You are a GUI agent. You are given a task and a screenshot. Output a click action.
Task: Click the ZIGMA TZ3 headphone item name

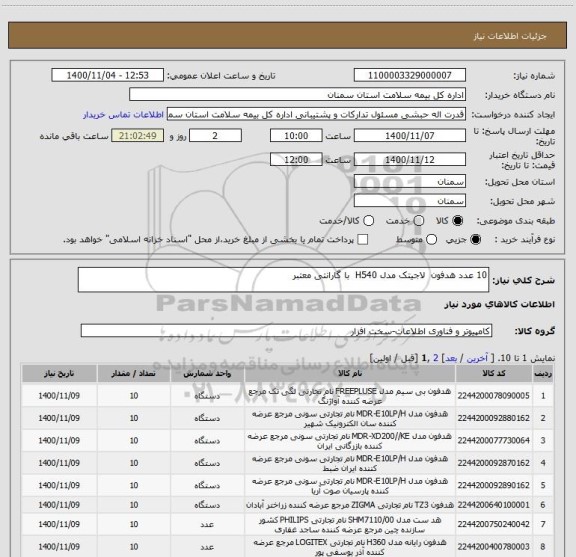pos(350,505)
